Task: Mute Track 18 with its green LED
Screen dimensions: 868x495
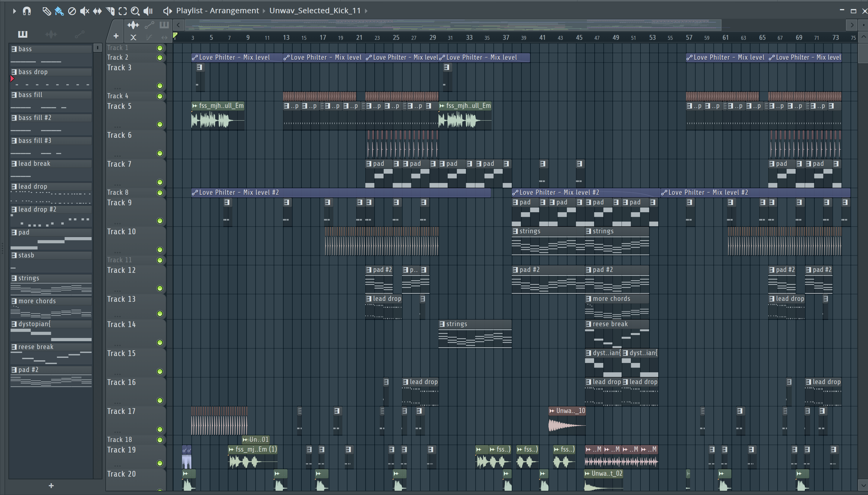Action: click(x=160, y=440)
